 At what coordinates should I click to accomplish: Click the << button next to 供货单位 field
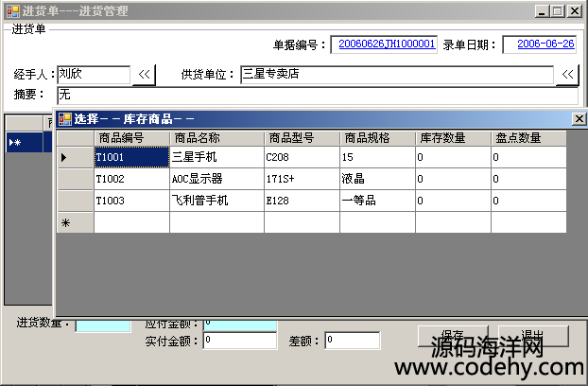coord(567,75)
